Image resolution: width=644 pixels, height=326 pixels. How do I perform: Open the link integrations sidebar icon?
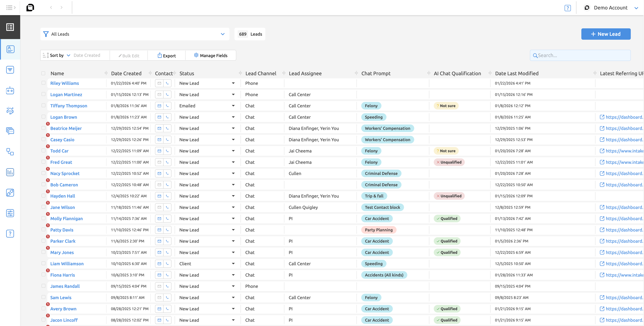point(10,193)
